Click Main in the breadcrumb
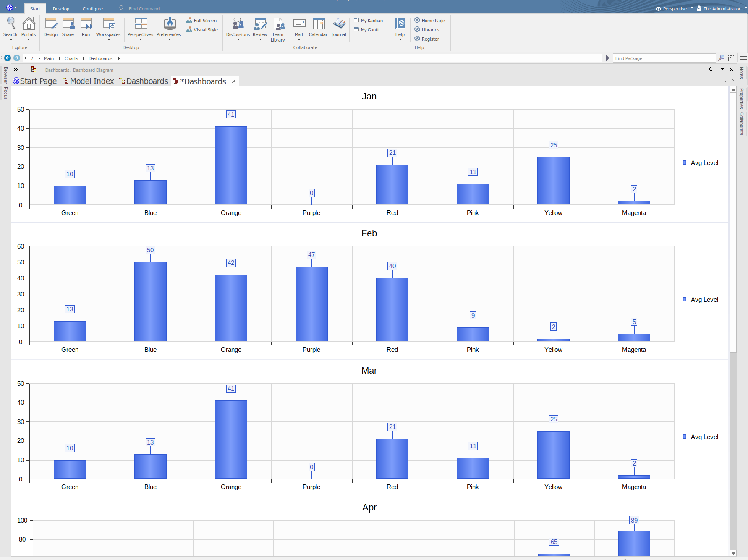The height and width of the screenshot is (560, 748). click(49, 58)
